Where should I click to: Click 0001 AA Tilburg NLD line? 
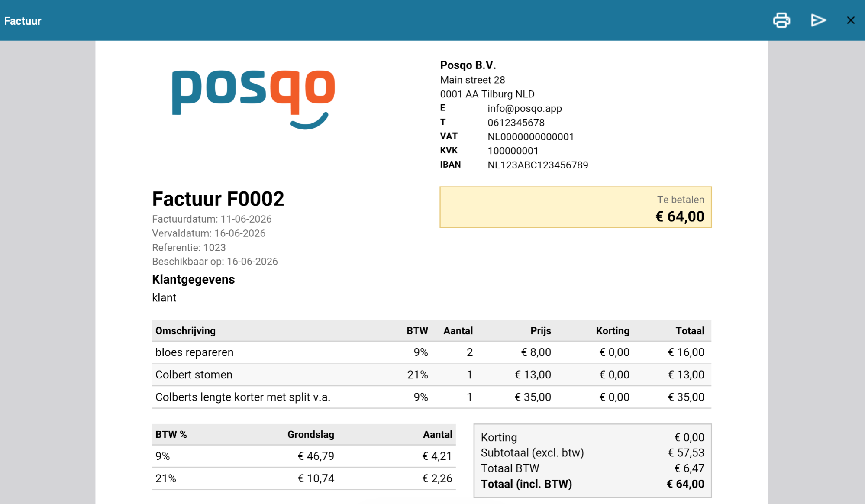(487, 94)
